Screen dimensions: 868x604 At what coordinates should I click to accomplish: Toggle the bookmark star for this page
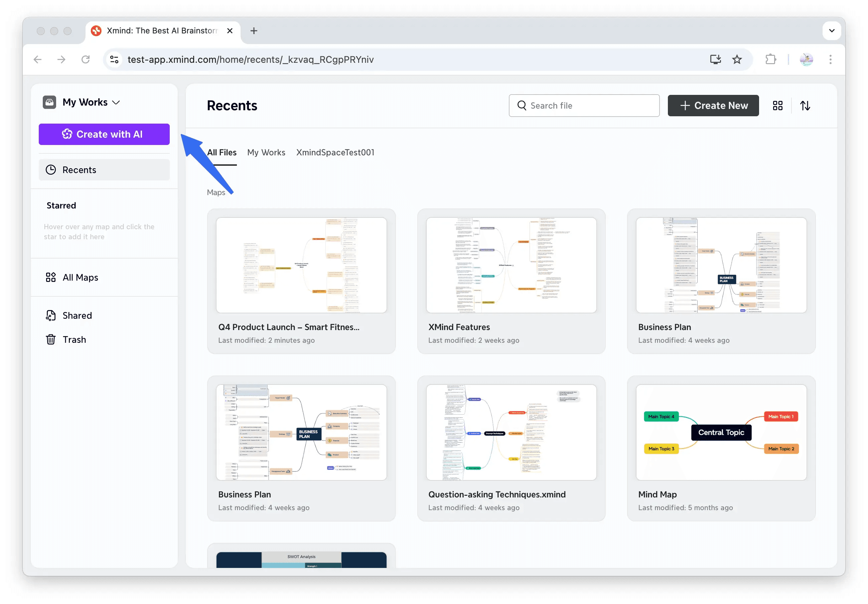pyautogui.click(x=737, y=59)
